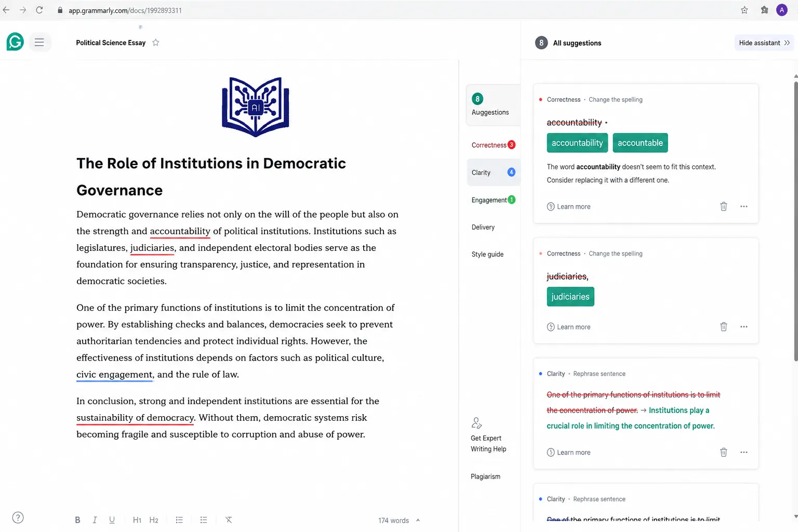The height and width of the screenshot is (532, 798).
Task: Collapse panel with Hide assistant
Action: [764, 43]
